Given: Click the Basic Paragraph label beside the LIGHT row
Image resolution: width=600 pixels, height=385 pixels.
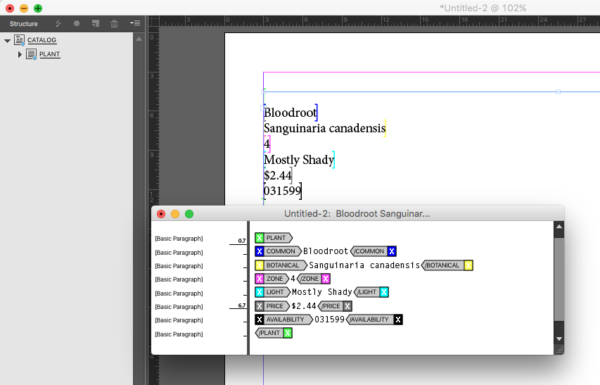Looking at the screenshot, I should 179,294.
